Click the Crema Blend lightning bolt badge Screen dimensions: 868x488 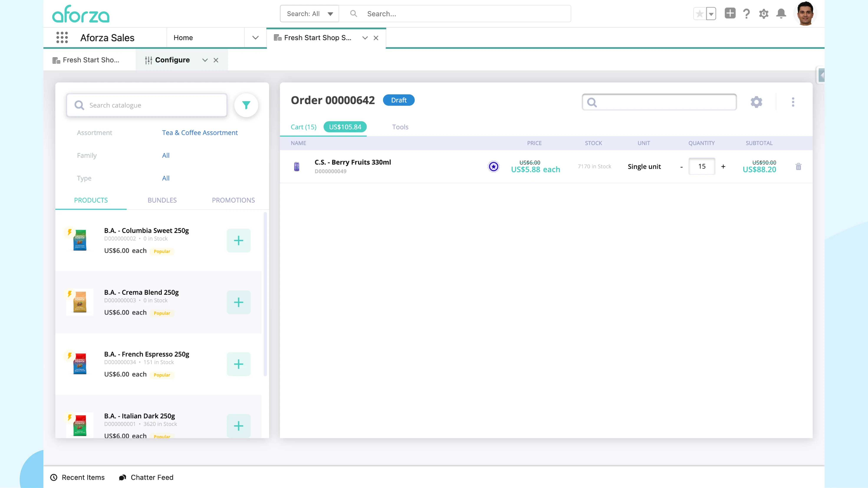pyautogui.click(x=69, y=294)
